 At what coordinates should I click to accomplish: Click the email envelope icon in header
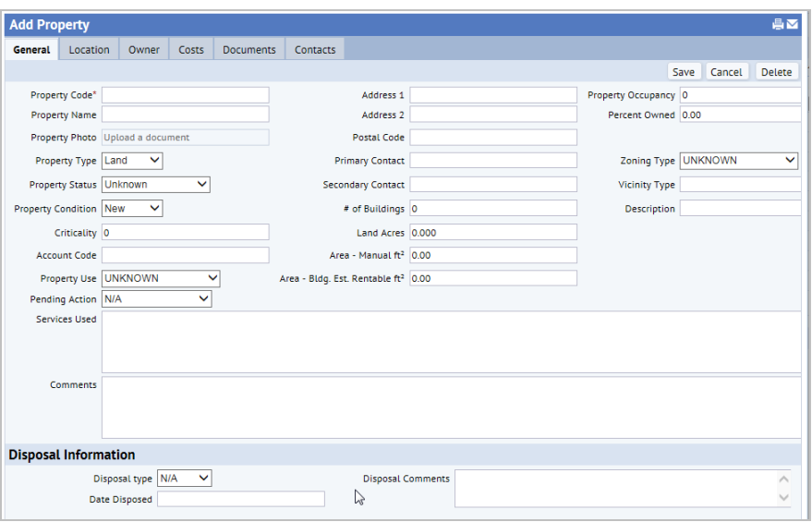click(792, 25)
